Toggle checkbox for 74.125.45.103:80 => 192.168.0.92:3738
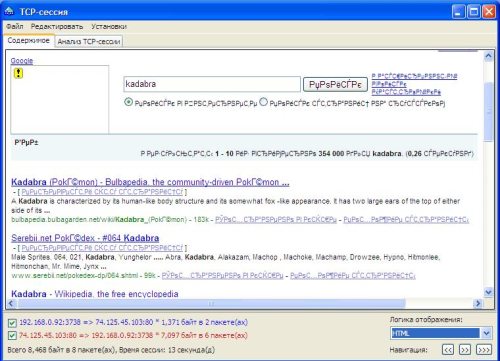 click(x=12, y=335)
